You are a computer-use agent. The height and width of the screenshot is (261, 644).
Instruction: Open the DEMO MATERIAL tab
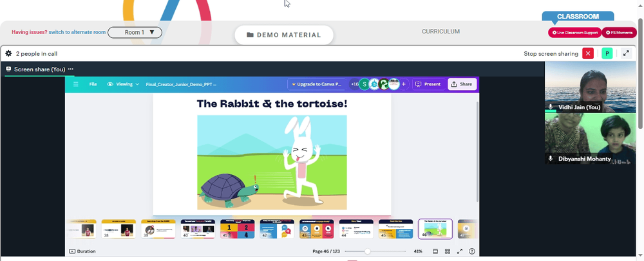[x=284, y=35]
